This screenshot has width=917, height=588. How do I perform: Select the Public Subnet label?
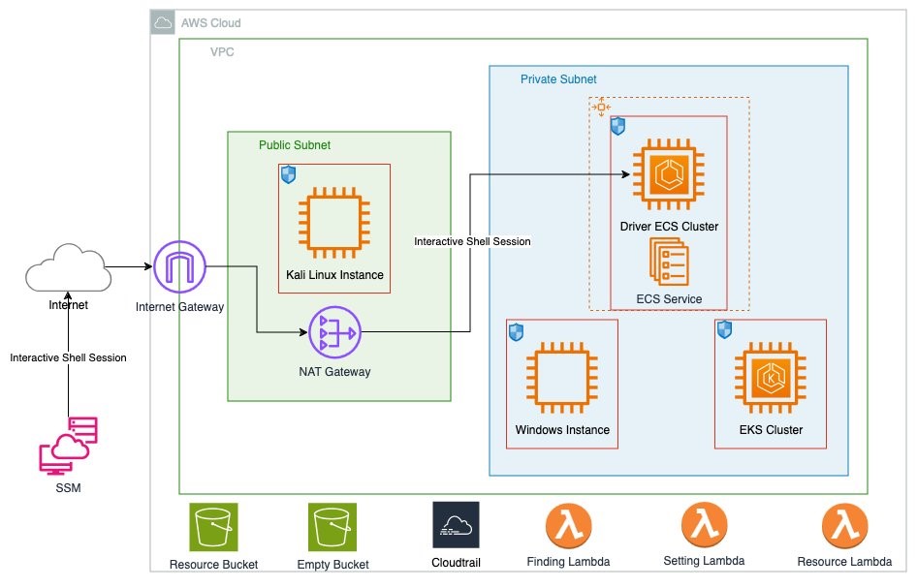click(295, 145)
